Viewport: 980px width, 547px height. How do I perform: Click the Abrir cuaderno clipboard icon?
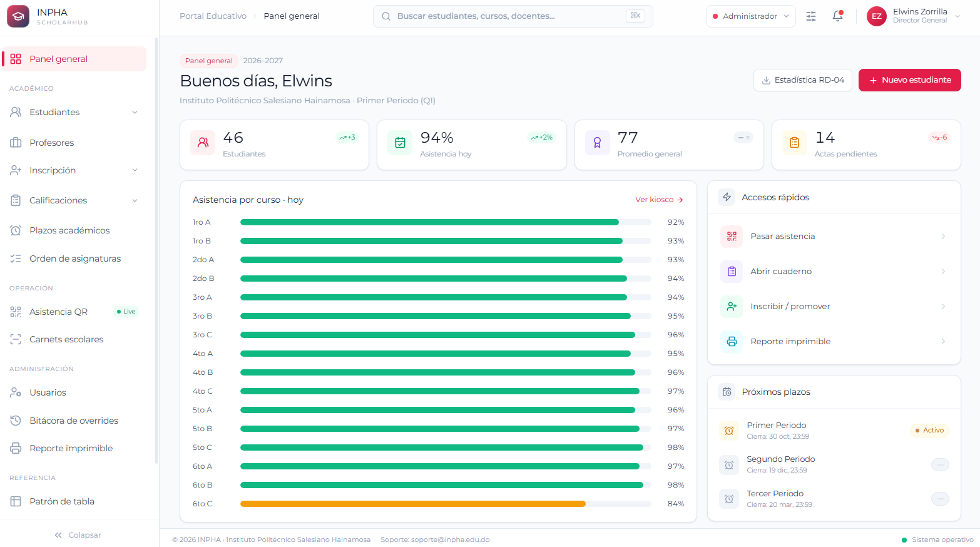[732, 272]
